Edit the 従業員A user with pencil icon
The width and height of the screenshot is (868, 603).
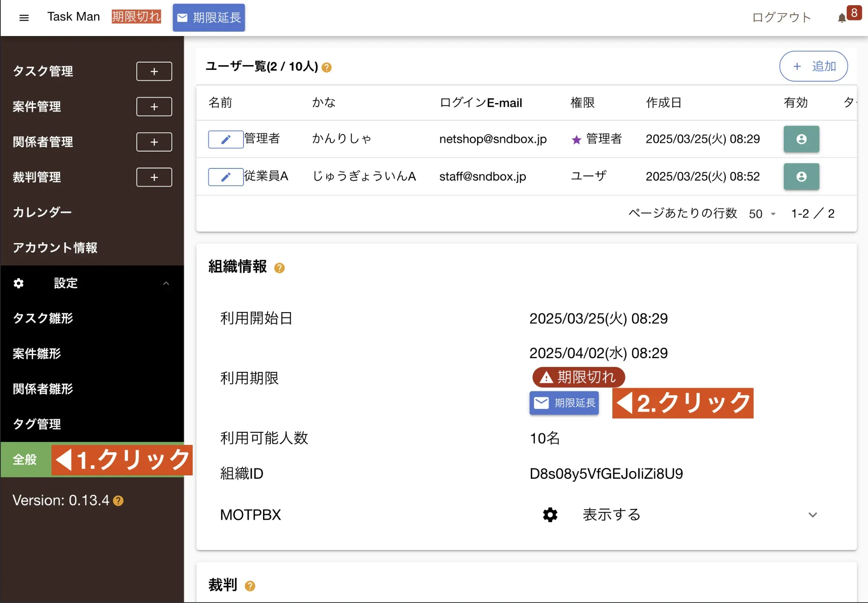click(225, 177)
